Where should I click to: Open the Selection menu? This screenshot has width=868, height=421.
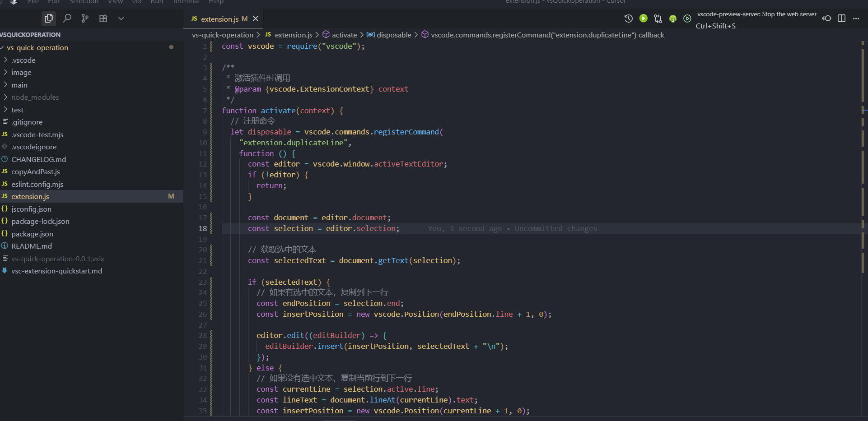click(x=84, y=1)
